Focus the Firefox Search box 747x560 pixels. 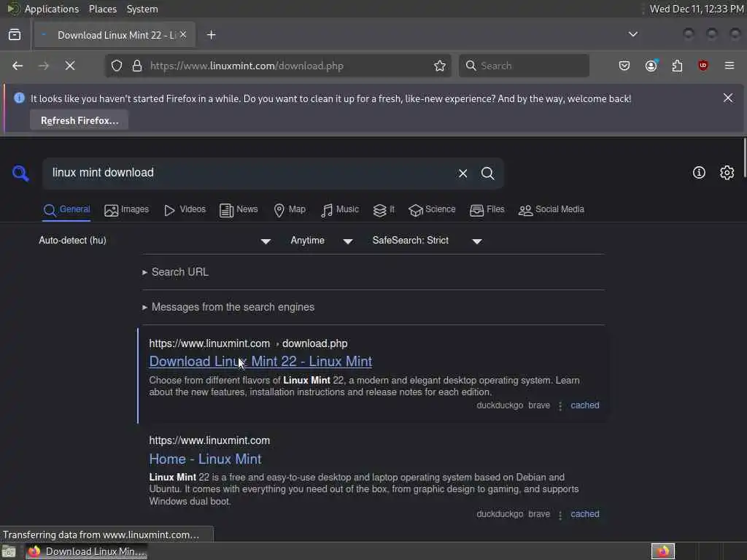click(x=524, y=66)
